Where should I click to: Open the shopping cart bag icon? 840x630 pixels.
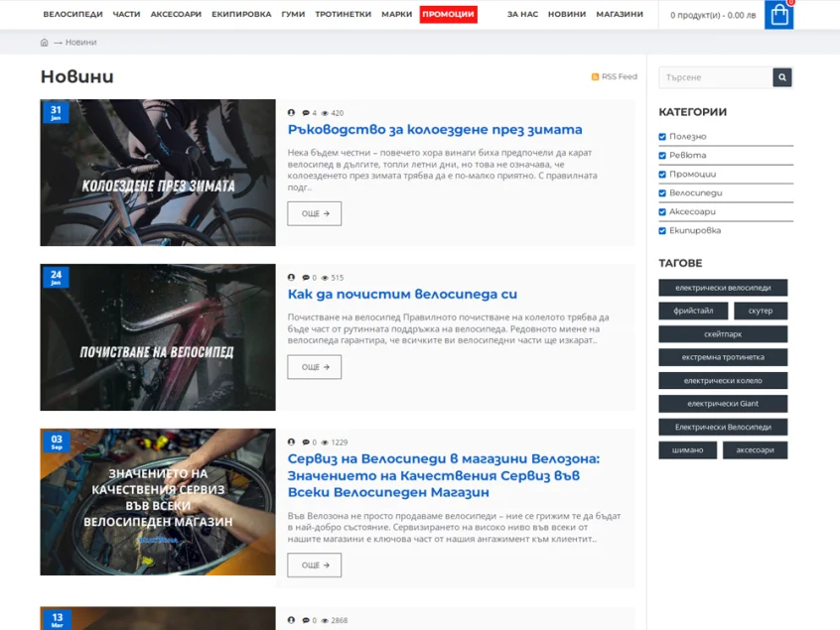pyautogui.click(x=778, y=15)
